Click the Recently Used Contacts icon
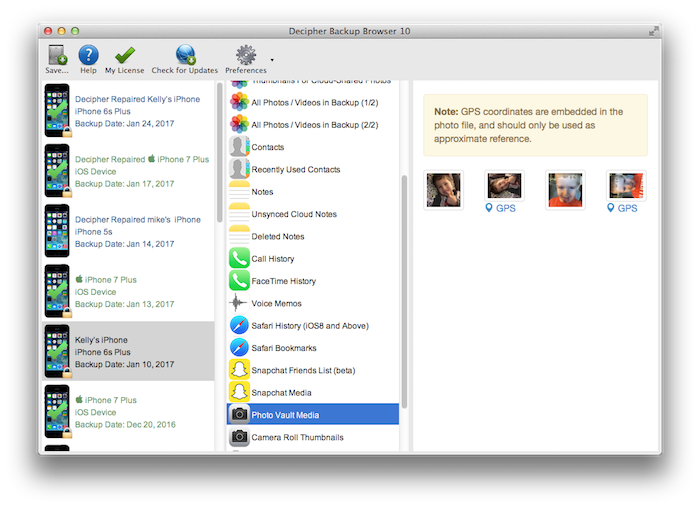Image resolution: width=700 pixels, height=508 pixels. coord(239,169)
